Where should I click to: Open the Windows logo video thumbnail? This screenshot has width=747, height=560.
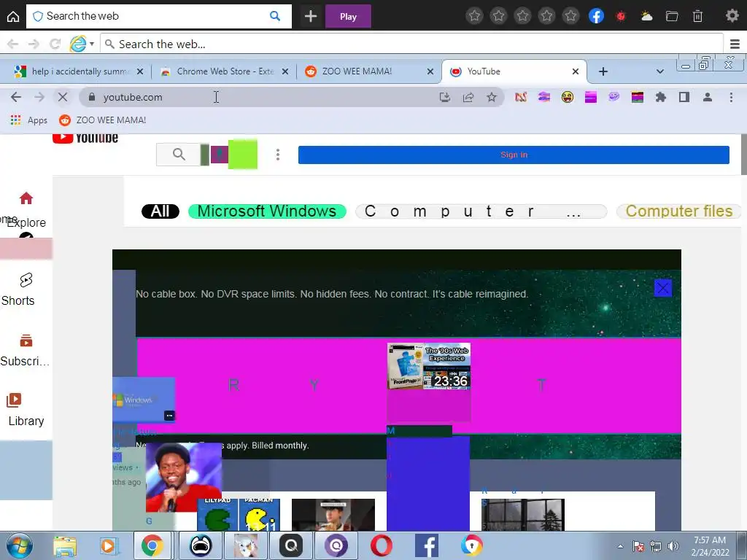144,400
